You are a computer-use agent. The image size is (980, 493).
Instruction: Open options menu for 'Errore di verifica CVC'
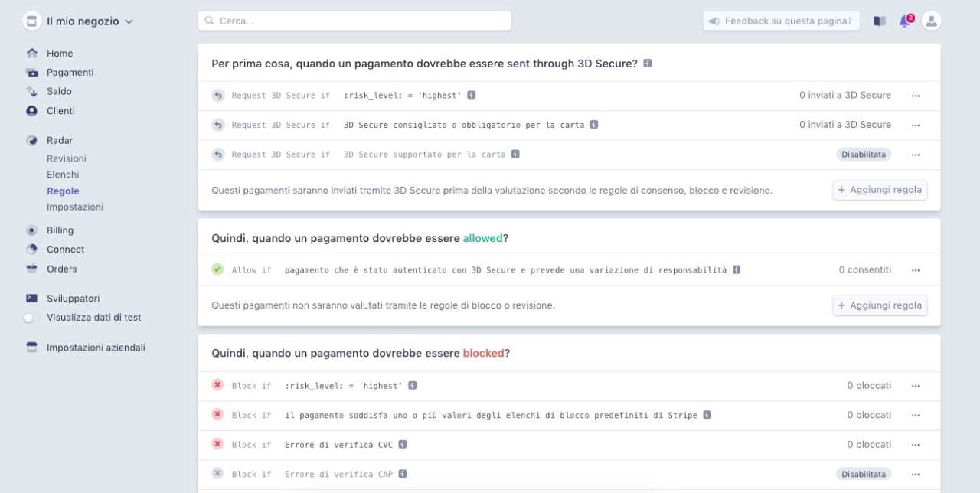click(916, 445)
